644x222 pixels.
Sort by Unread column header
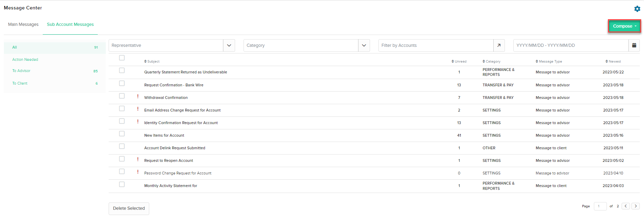[x=459, y=62]
